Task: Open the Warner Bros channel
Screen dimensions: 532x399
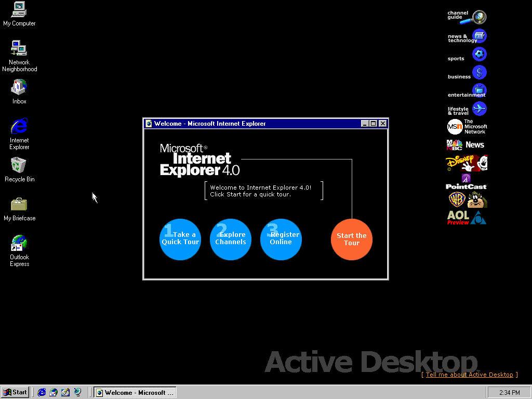Action: point(468,199)
